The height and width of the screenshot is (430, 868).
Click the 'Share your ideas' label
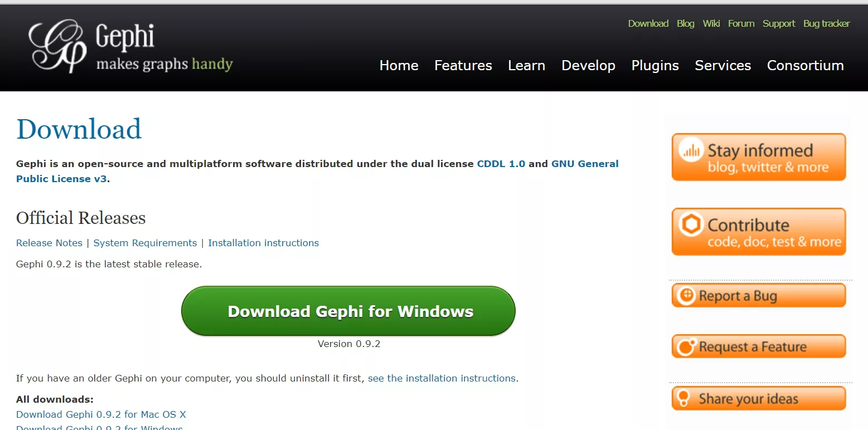pos(749,399)
